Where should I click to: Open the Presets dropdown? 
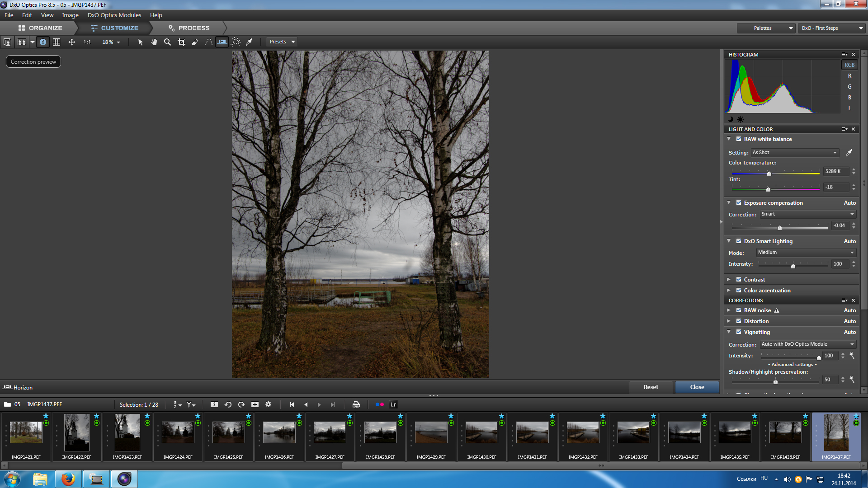[x=282, y=42]
